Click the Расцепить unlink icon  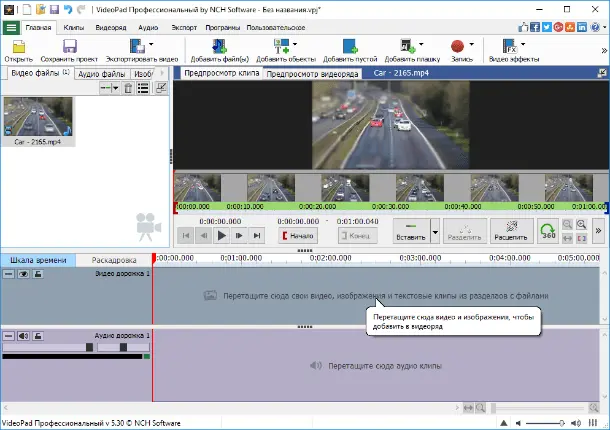tap(511, 231)
